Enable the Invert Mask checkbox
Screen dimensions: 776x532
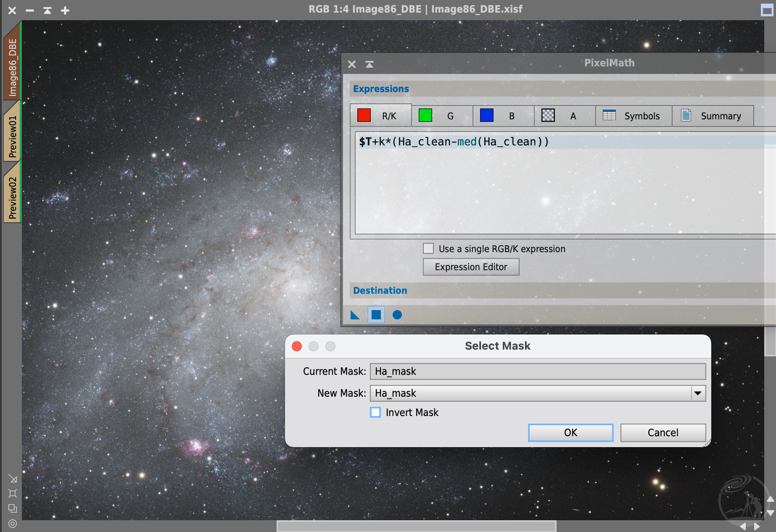point(375,412)
